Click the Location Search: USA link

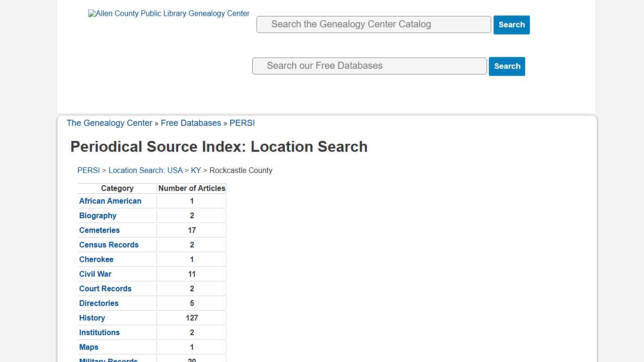[146, 170]
